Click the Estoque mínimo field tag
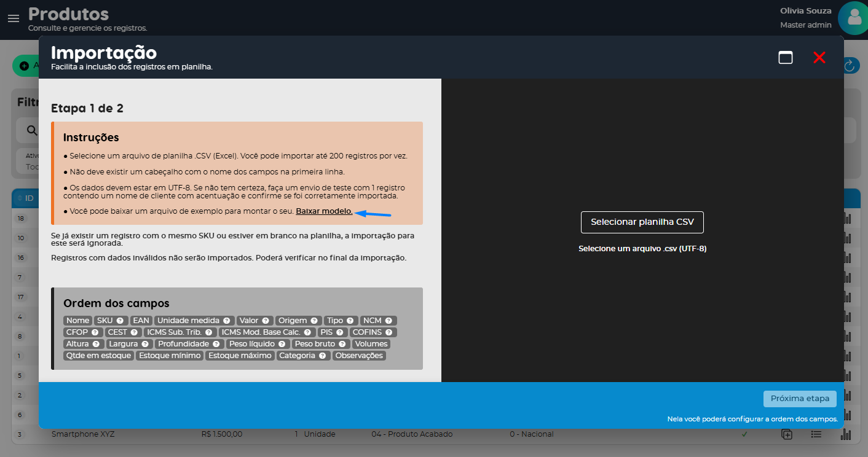Viewport: 868px width, 457px height. click(x=170, y=356)
